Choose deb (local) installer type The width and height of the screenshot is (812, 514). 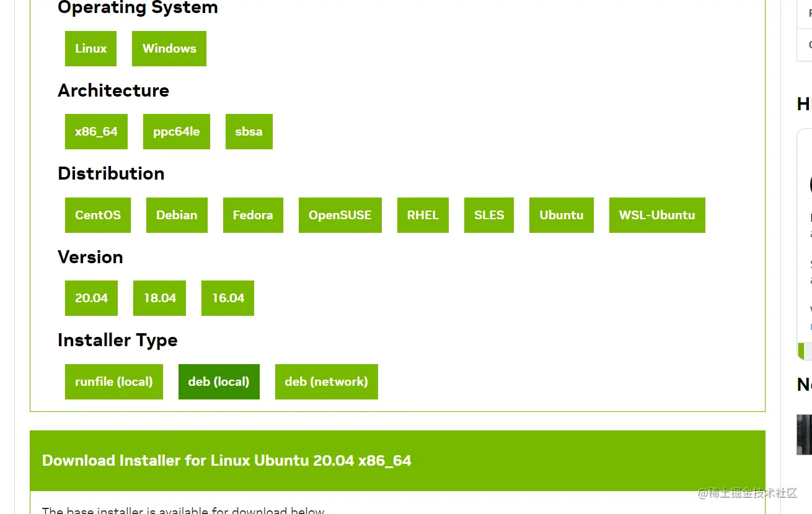(x=219, y=381)
